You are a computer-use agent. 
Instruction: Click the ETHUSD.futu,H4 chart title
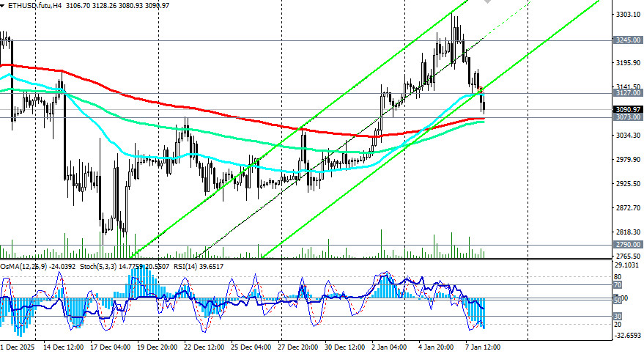(34, 6)
